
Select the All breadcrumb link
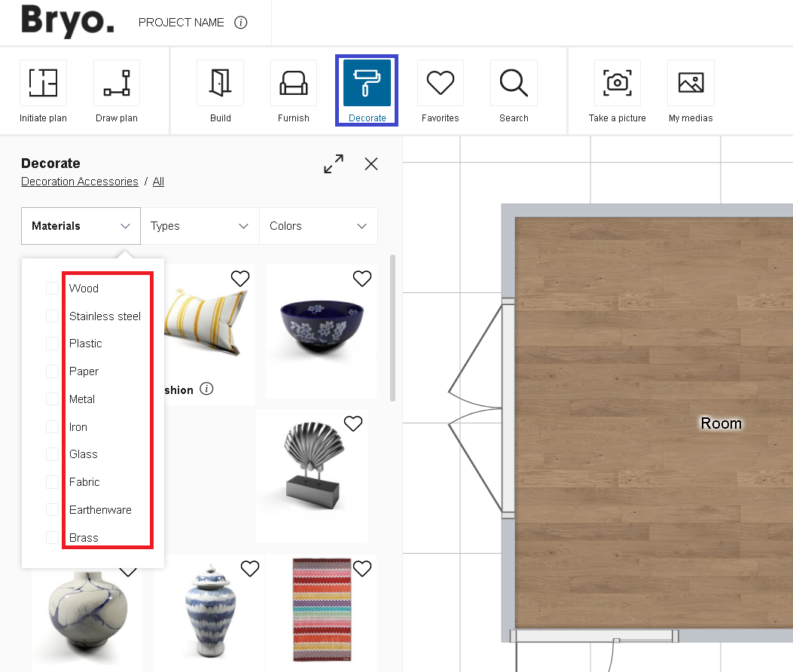coord(158,181)
